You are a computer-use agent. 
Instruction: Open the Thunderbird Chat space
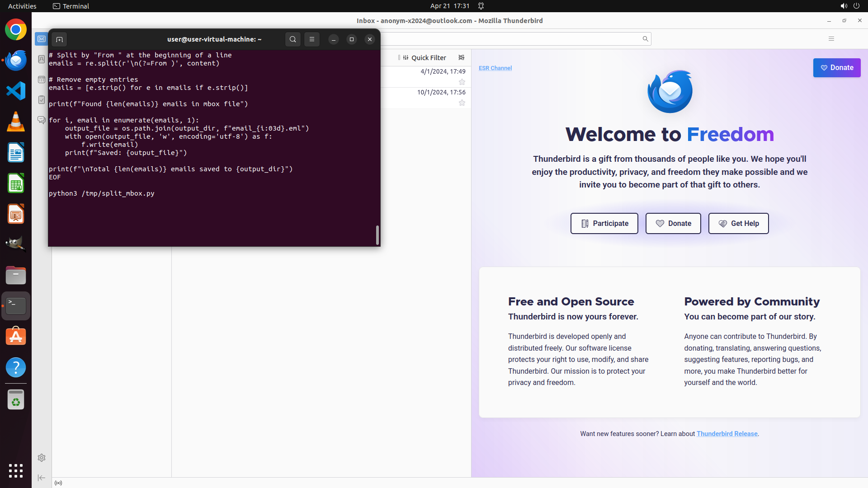(x=42, y=120)
